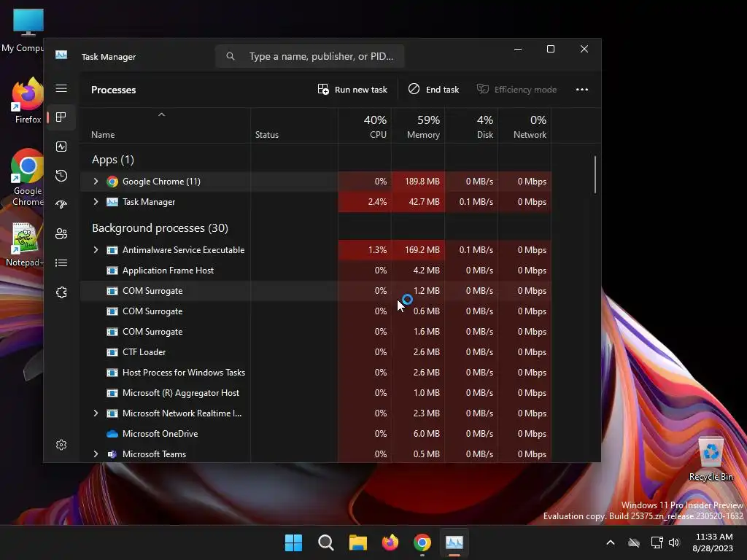Screen dimensions: 747x560
Task: Click the 2.4% CPU cell
Action: click(365, 202)
